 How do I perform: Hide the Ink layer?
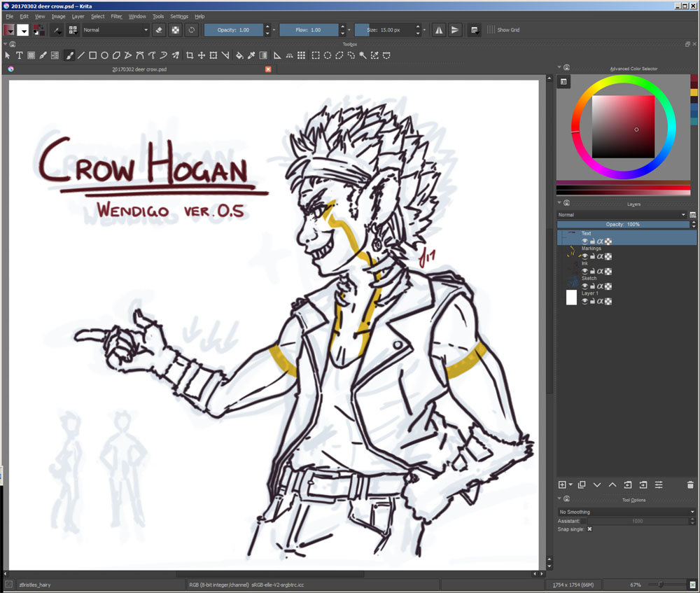pyautogui.click(x=584, y=271)
